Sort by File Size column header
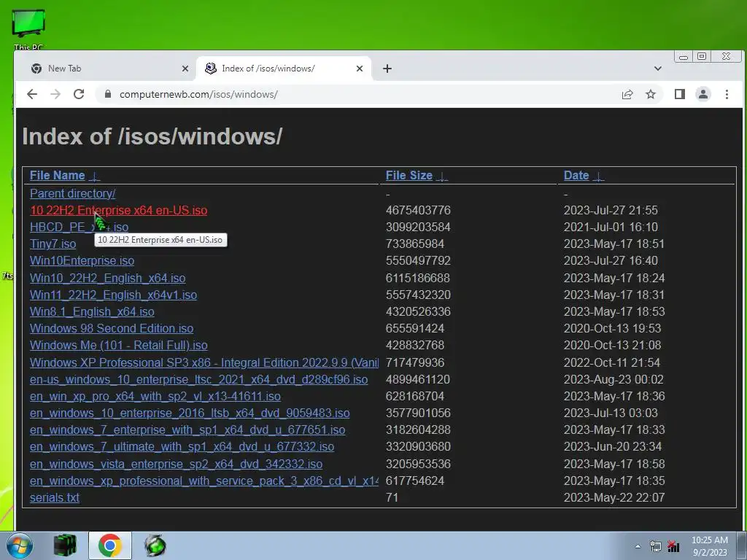747x560 pixels. tap(409, 175)
